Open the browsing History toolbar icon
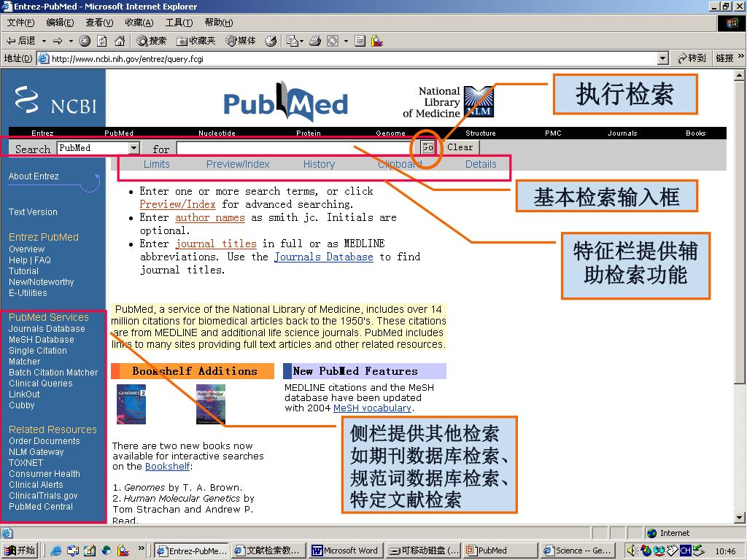The image size is (747, 560). (x=271, y=41)
